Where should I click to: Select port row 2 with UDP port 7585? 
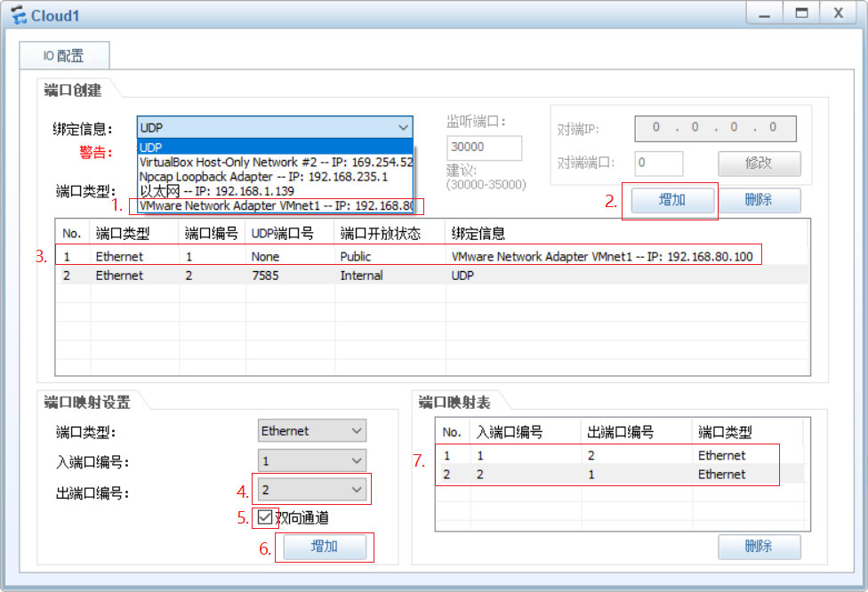432,276
